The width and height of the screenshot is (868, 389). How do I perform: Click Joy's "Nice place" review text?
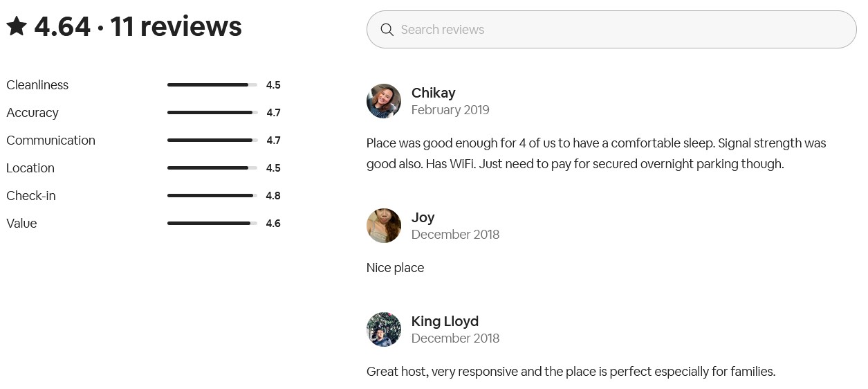click(x=395, y=268)
